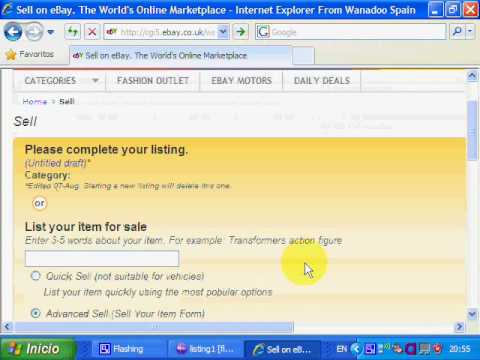Click the vertical scrollbar down arrow
480x360 pixels.
[x=472, y=314]
